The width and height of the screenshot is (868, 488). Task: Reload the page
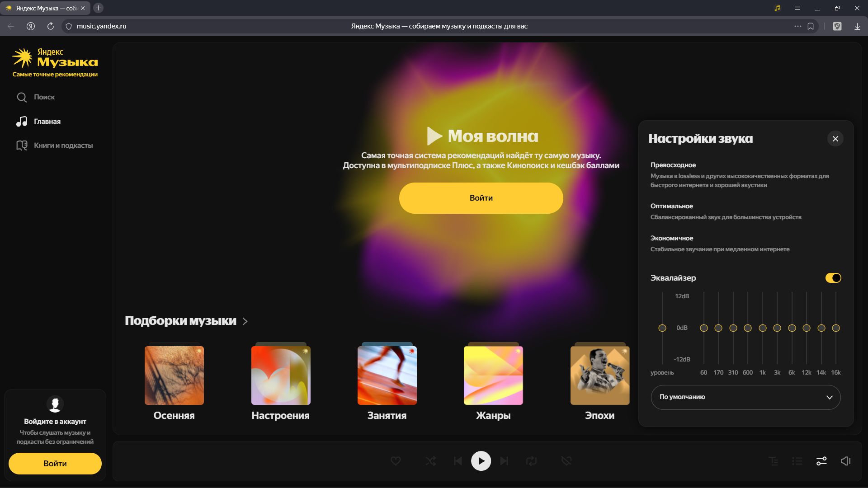[x=51, y=26]
